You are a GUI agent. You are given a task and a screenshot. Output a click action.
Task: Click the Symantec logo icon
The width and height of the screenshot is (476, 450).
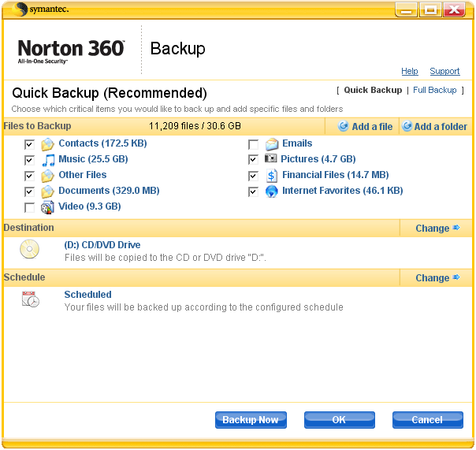(x=20, y=9)
